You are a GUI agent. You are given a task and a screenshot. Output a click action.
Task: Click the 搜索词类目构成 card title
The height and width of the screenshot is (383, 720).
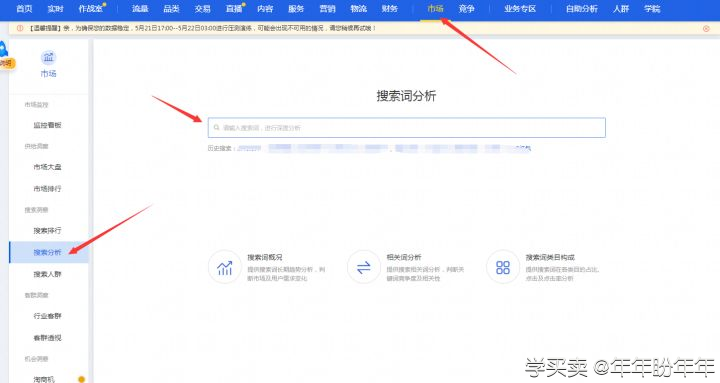550,257
